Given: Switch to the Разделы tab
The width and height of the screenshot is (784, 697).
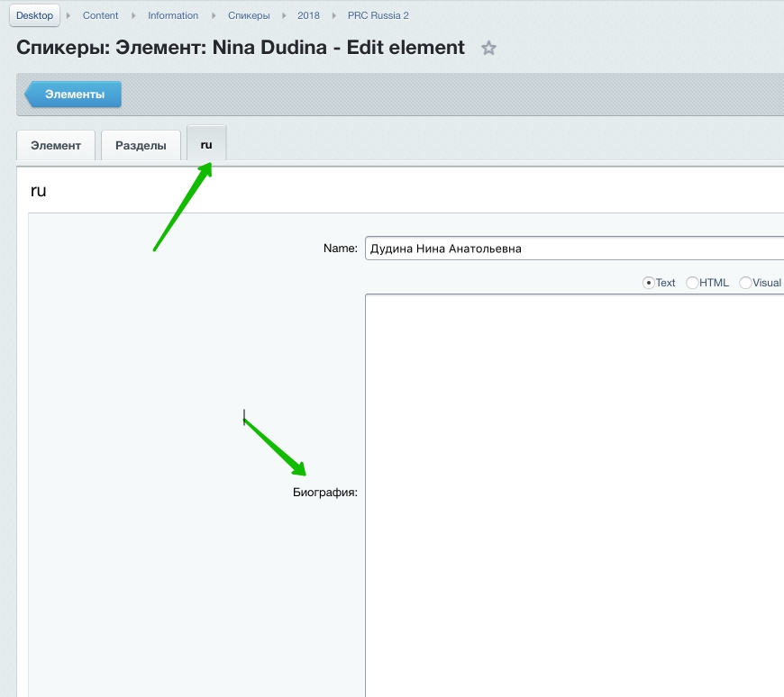Looking at the screenshot, I should click(140, 146).
